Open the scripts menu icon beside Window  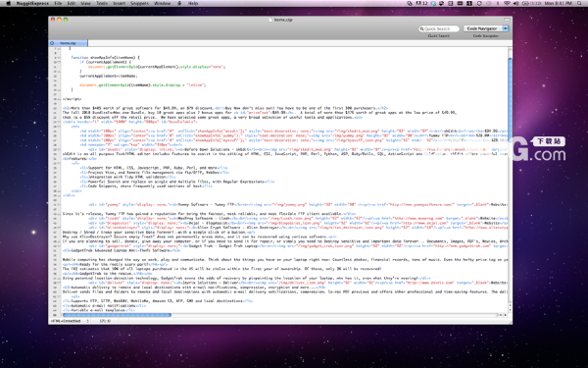[x=179, y=3]
